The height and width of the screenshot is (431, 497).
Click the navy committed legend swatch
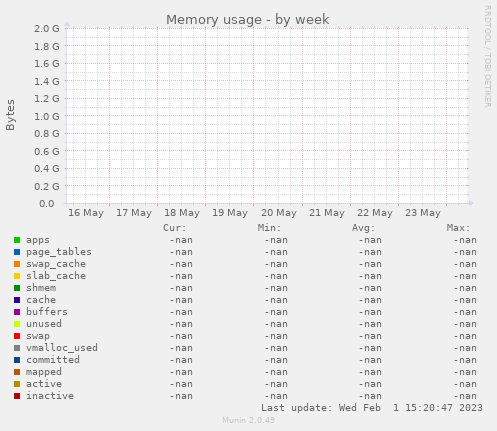[x=17, y=360]
